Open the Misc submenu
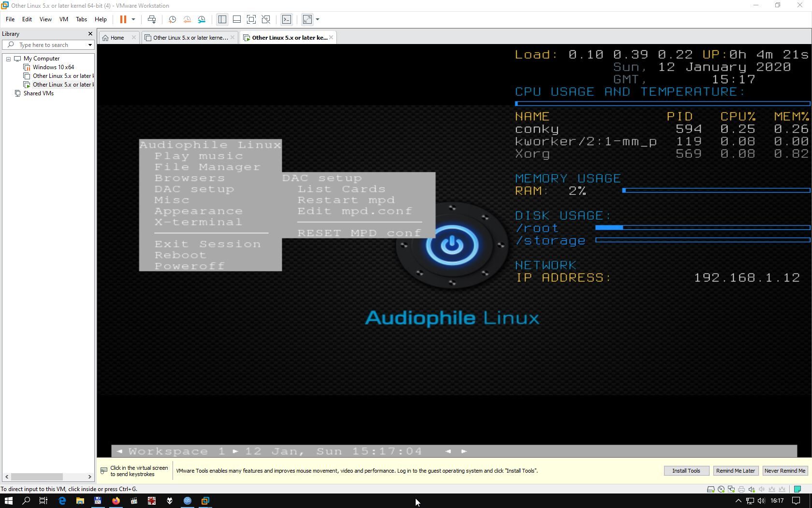The height and width of the screenshot is (508, 812). coord(172,200)
